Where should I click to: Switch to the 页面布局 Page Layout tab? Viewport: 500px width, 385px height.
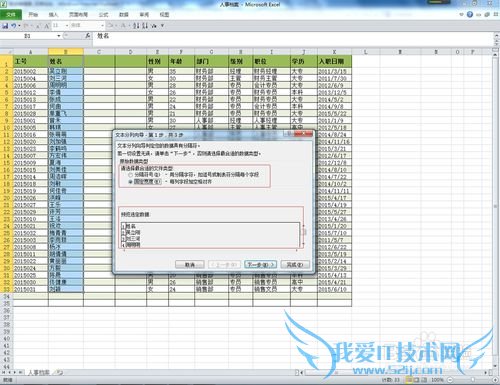click(x=78, y=15)
